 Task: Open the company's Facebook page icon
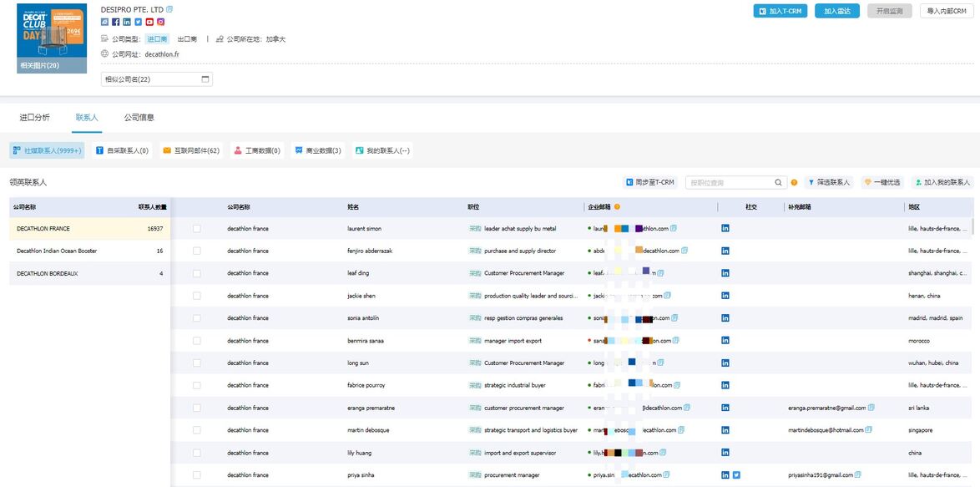coord(116,22)
